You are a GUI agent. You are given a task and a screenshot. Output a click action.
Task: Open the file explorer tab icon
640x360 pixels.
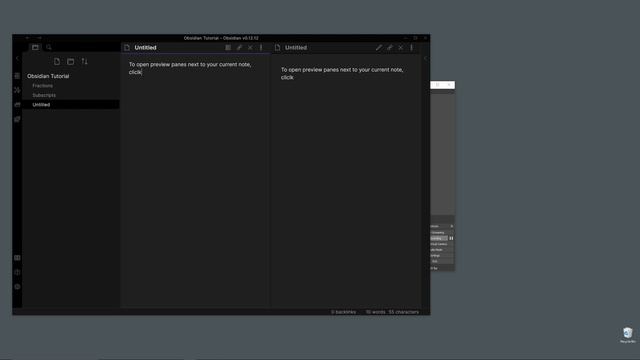click(36, 47)
